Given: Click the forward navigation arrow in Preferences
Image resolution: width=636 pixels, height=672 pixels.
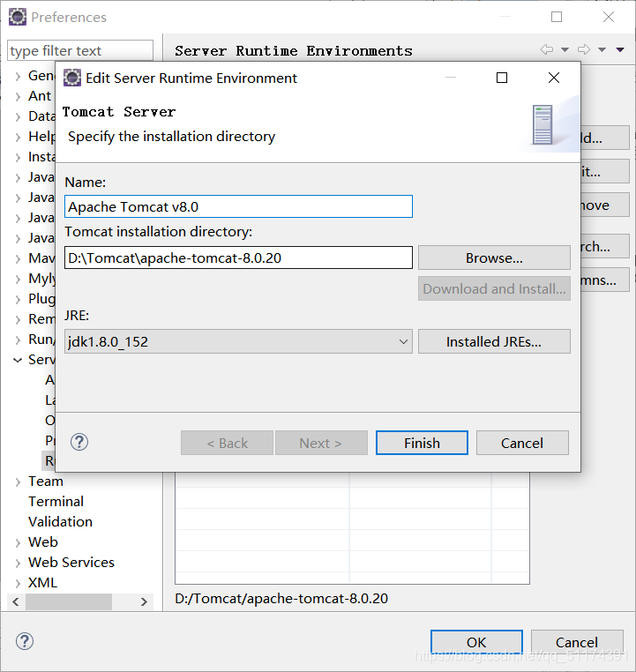Looking at the screenshot, I should (584, 49).
